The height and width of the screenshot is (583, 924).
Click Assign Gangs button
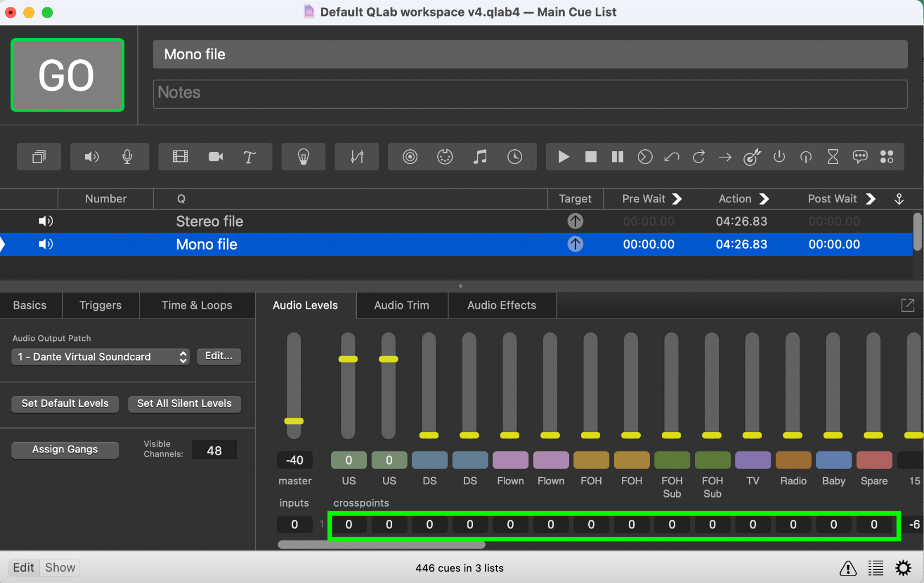(x=65, y=450)
